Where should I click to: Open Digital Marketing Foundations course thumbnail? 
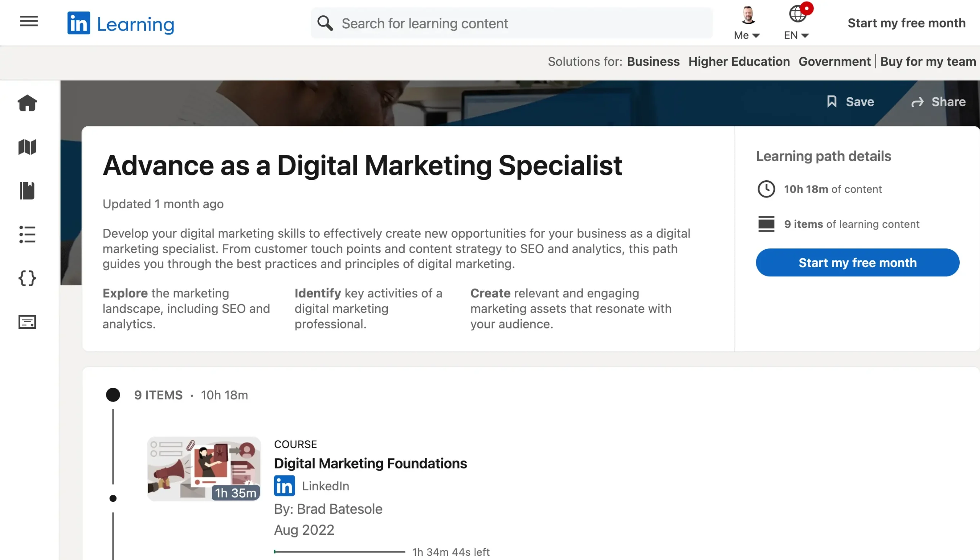coord(204,469)
